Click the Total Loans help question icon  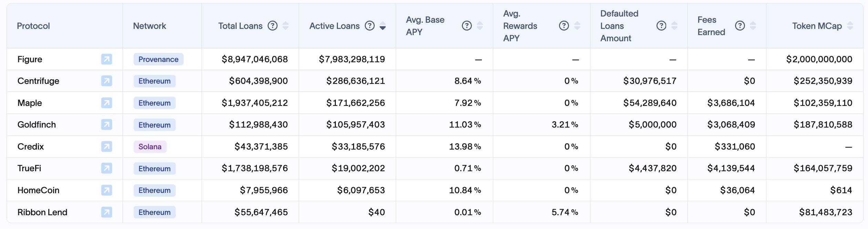272,26
